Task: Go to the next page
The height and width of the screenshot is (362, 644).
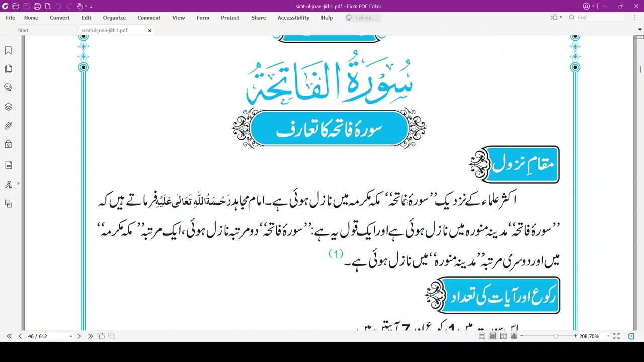Action: pos(79,336)
